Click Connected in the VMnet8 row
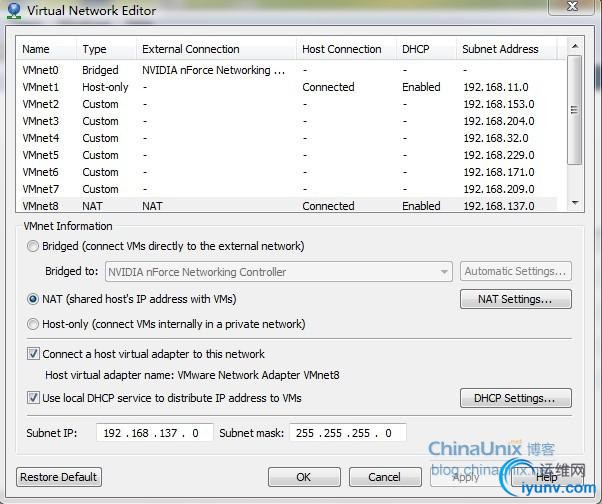The image size is (602, 504). tap(328, 206)
